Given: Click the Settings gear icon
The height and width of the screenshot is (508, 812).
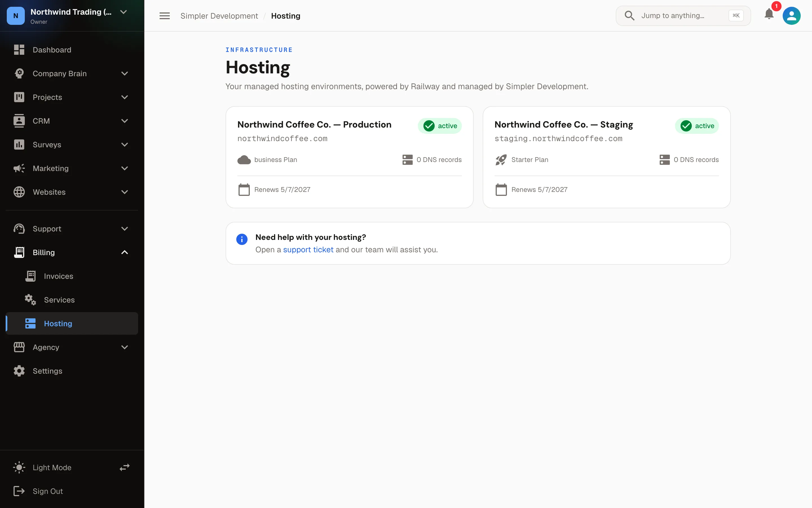Looking at the screenshot, I should (19, 371).
